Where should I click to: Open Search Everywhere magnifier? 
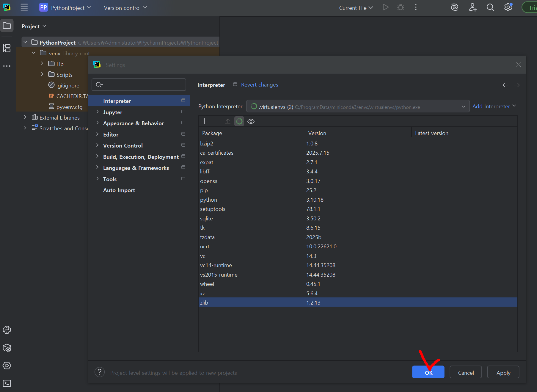tap(490, 7)
